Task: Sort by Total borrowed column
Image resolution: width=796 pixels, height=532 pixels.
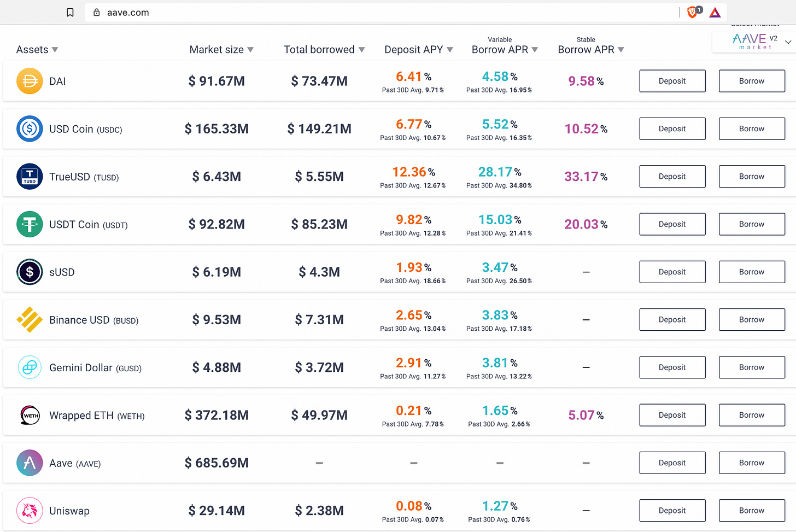Action: pyautogui.click(x=324, y=50)
